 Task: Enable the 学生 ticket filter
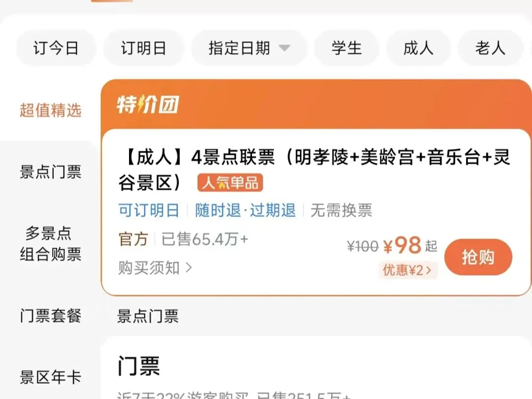pyautogui.click(x=346, y=48)
